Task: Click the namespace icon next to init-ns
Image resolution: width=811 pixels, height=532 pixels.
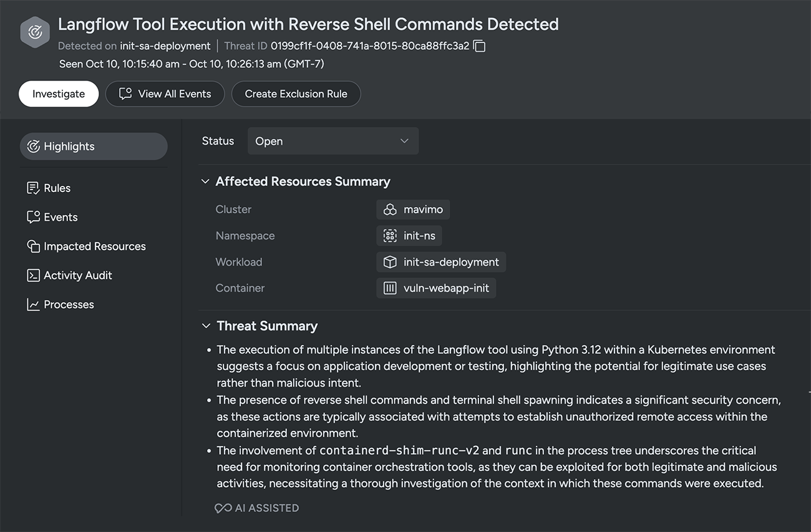Action: click(390, 236)
